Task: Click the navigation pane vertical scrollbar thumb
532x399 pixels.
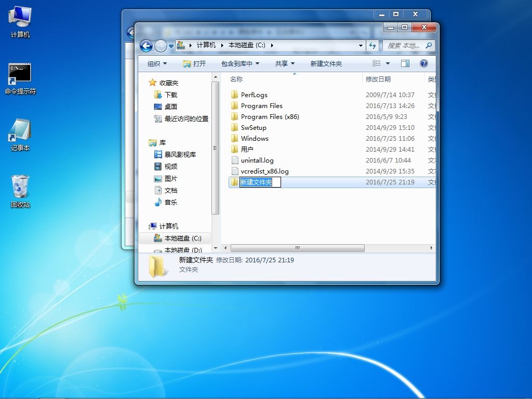Action: click(x=215, y=148)
